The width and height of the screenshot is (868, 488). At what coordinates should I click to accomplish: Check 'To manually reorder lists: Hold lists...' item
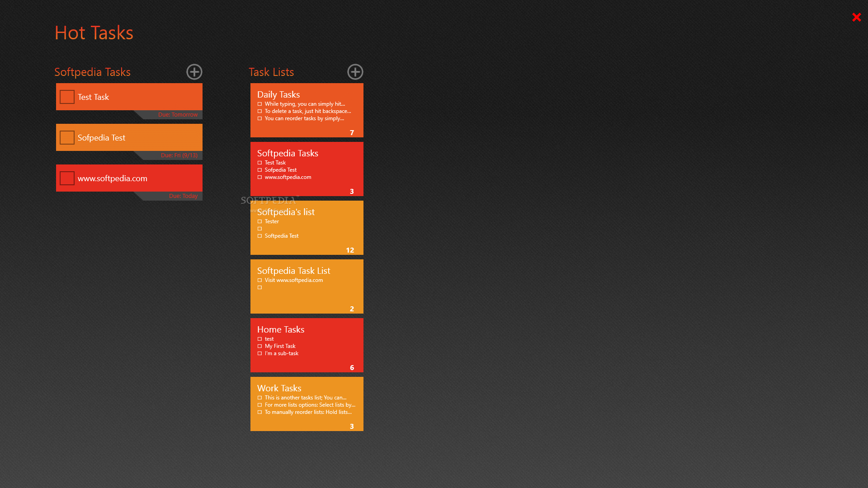pos(260,412)
